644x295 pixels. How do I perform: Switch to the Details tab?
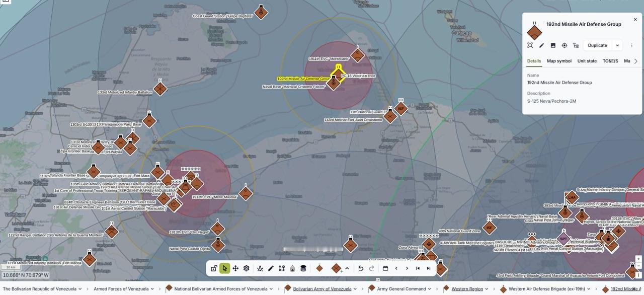(534, 61)
